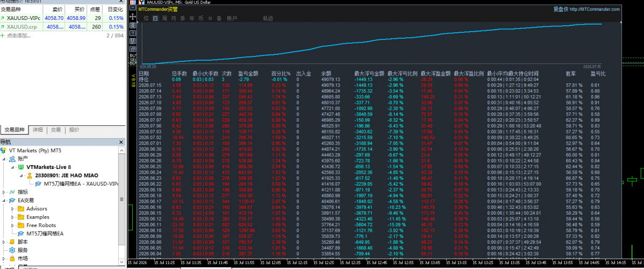Click the minus collapse icon above MTCommander sidebar

[x=133, y=6]
